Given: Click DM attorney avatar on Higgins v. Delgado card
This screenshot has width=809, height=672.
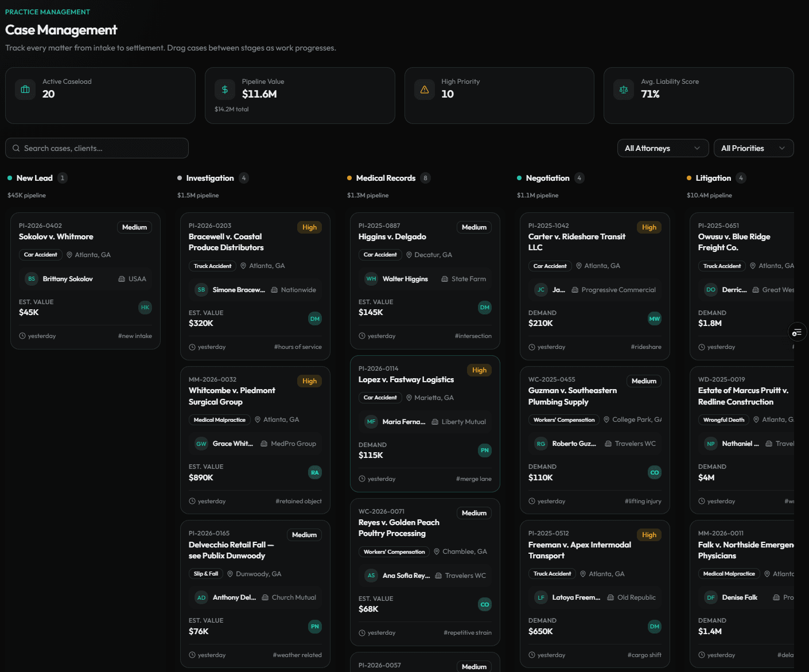Looking at the screenshot, I should tap(485, 308).
